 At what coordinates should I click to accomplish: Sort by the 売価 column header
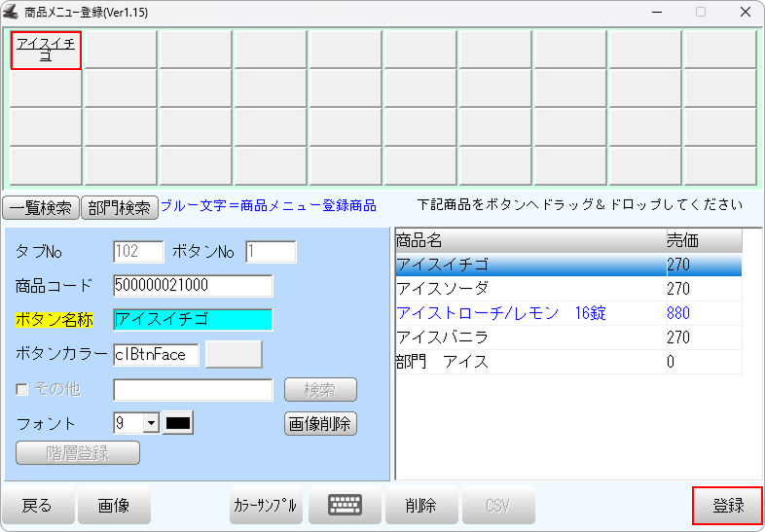[703, 240]
